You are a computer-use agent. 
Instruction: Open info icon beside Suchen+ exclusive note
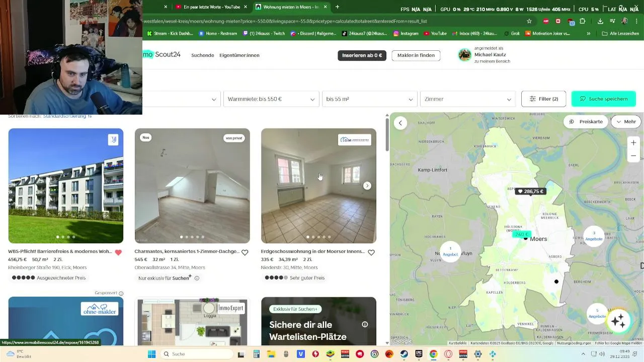(197, 278)
